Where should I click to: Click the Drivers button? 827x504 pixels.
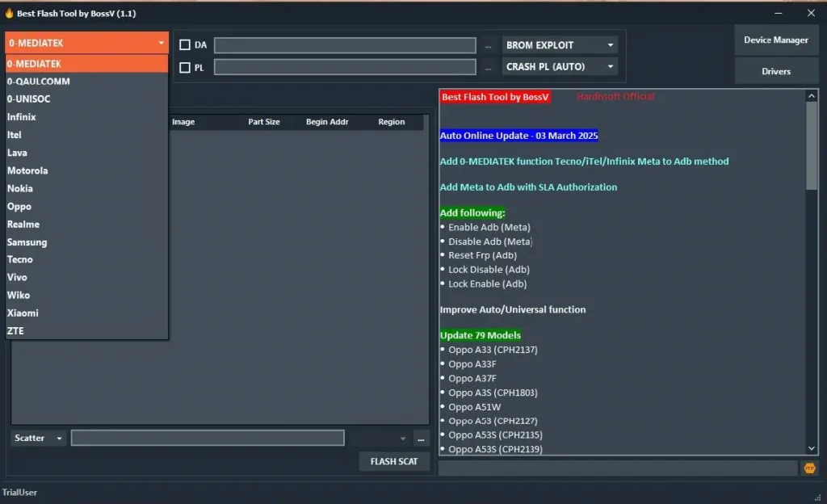pos(776,71)
